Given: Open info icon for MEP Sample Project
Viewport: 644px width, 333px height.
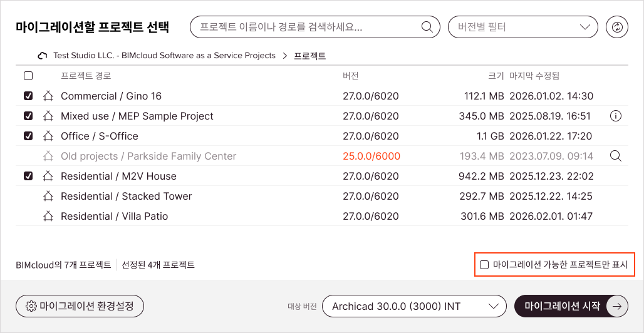Looking at the screenshot, I should [x=616, y=116].
